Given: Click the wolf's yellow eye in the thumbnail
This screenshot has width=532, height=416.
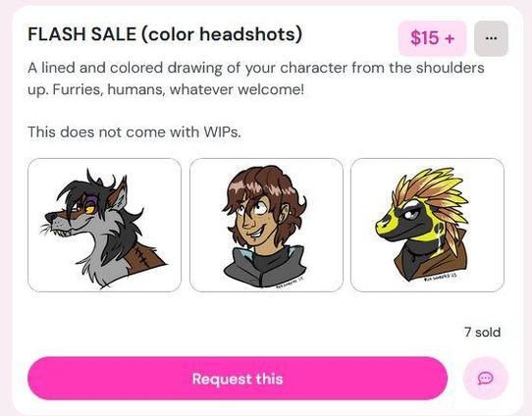Looking at the screenshot, I should 90,210.
